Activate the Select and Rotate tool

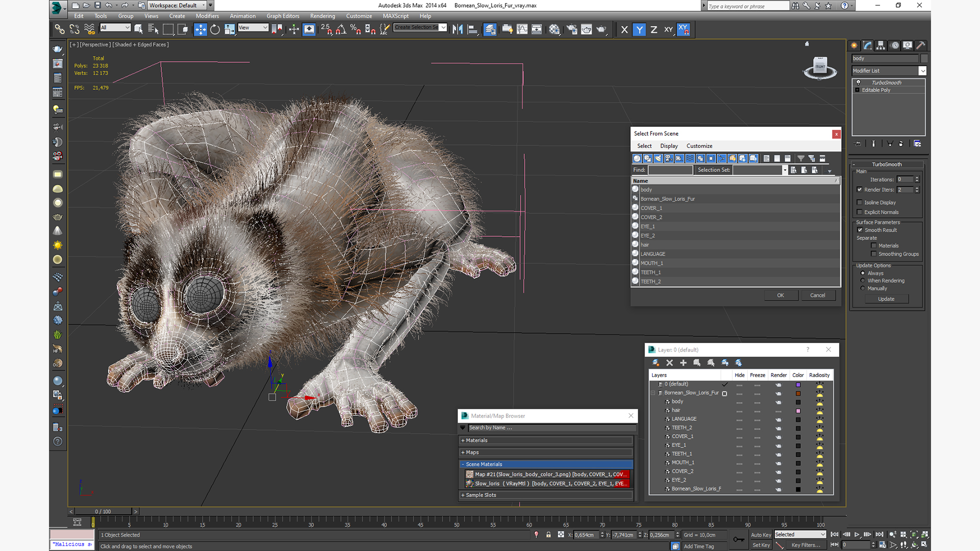click(215, 30)
